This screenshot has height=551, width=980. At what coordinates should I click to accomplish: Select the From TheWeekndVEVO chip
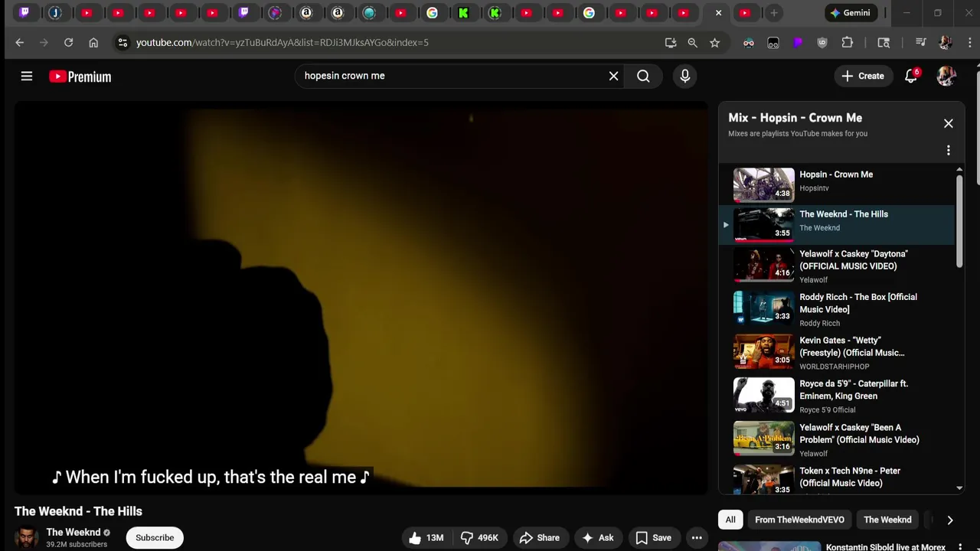point(799,520)
